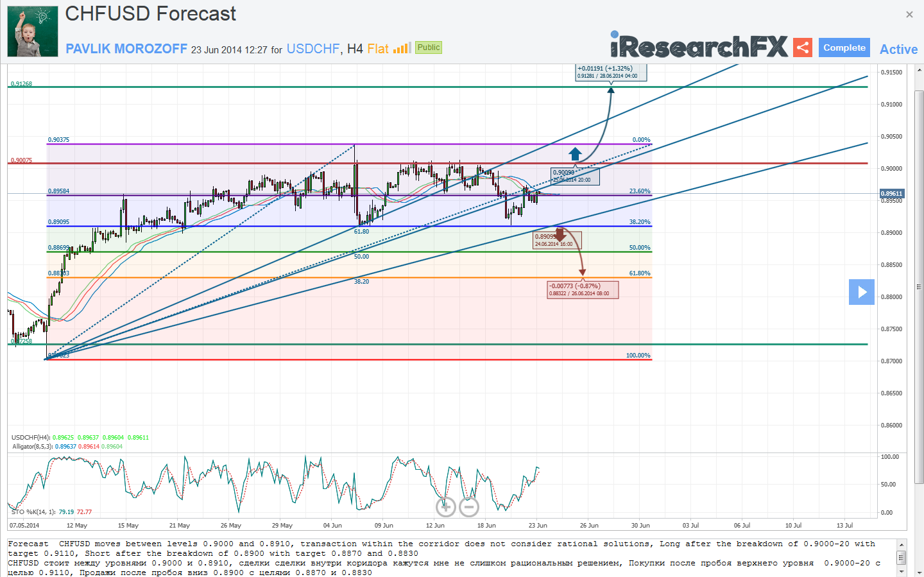Zoom in with the plus circle
This screenshot has width=924, height=577.
click(445, 507)
